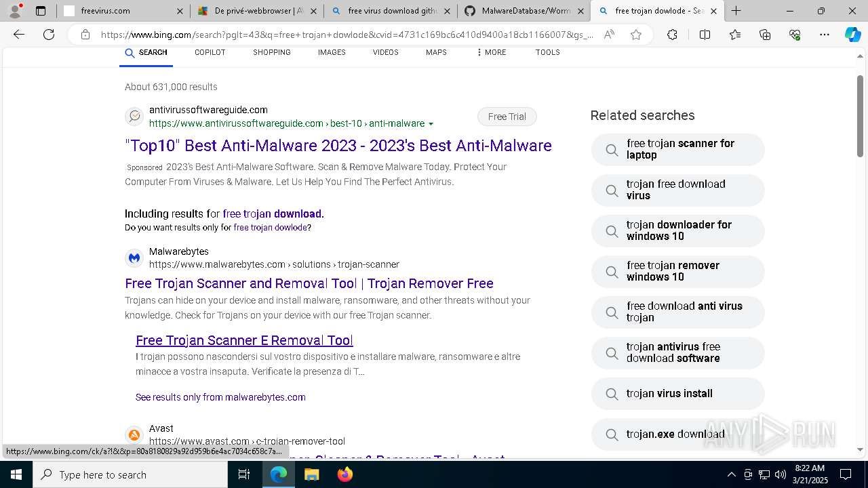The image size is (868, 488).
Task: Open a new tab with the plus button
Action: pyautogui.click(x=736, y=11)
